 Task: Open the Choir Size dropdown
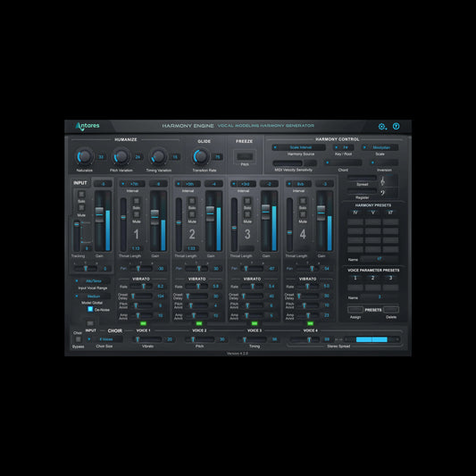coord(104,339)
